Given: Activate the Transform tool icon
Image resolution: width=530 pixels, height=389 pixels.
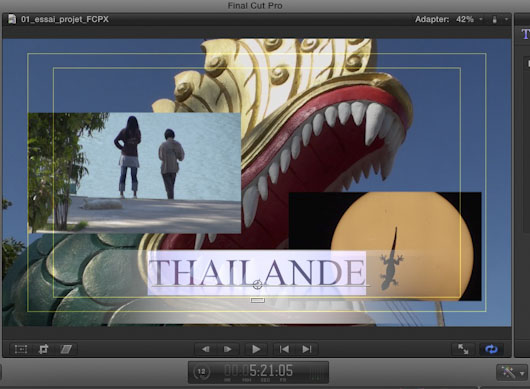Looking at the screenshot, I should (x=21, y=349).
